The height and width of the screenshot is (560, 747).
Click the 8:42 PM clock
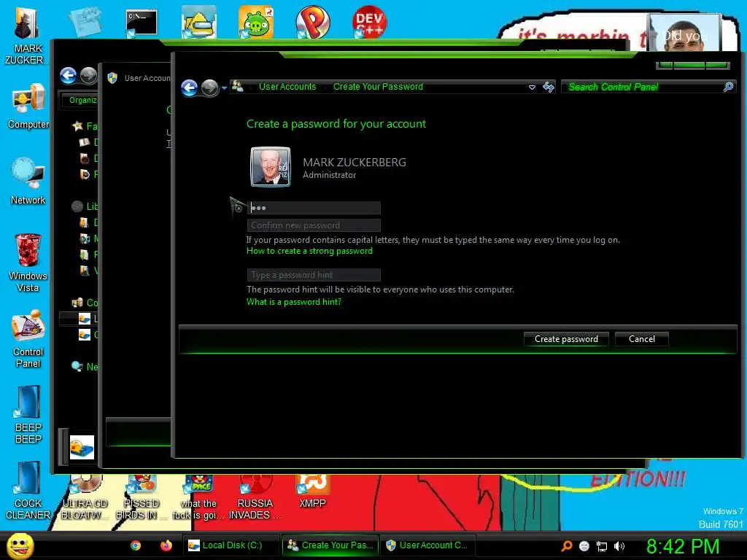click(x=682, y=546)
